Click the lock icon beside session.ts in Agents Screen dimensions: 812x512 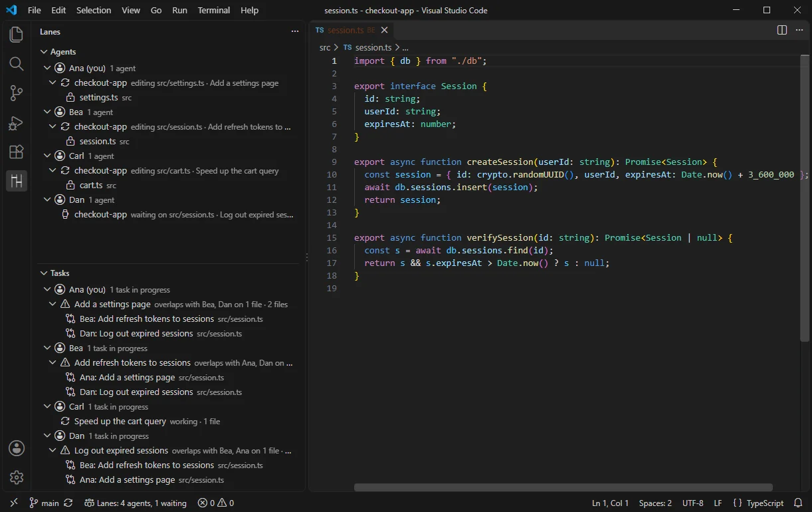coord(71,141)
